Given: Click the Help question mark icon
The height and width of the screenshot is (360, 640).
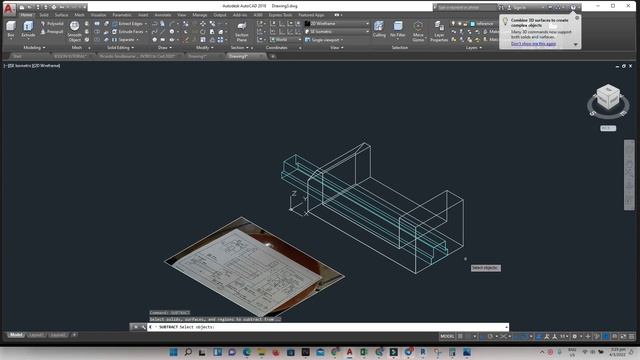Looking at the screenshot, I should tap(573, 7).
